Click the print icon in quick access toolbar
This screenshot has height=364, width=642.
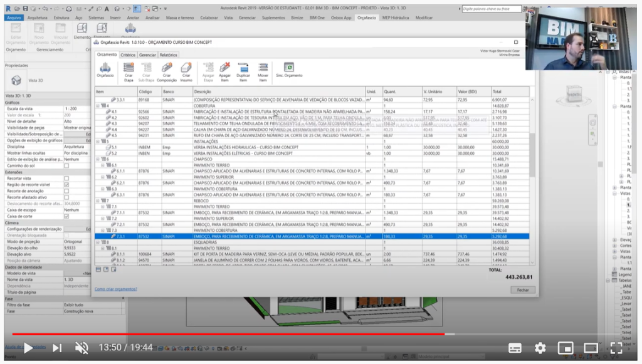[x=69, y=9]
